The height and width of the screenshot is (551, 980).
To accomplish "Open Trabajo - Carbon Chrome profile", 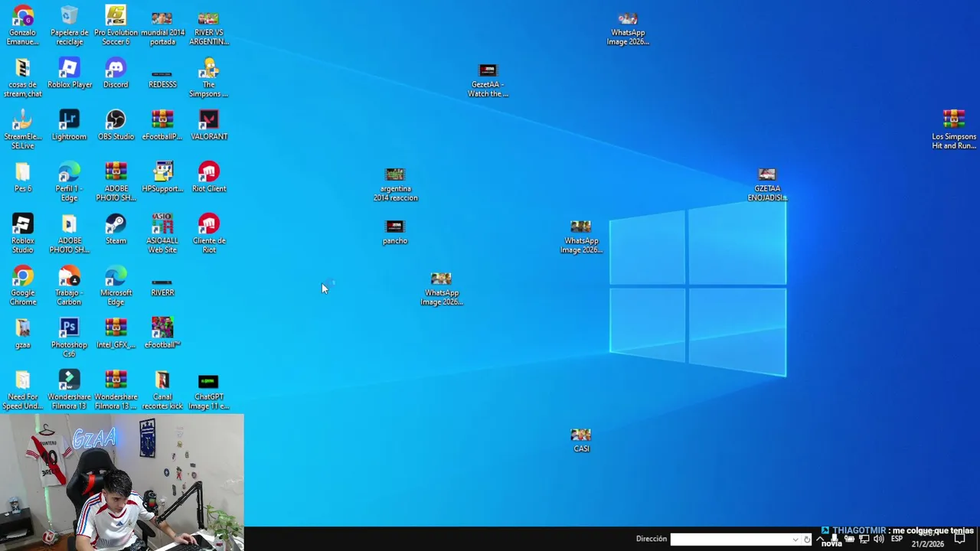I will (69, 285).
